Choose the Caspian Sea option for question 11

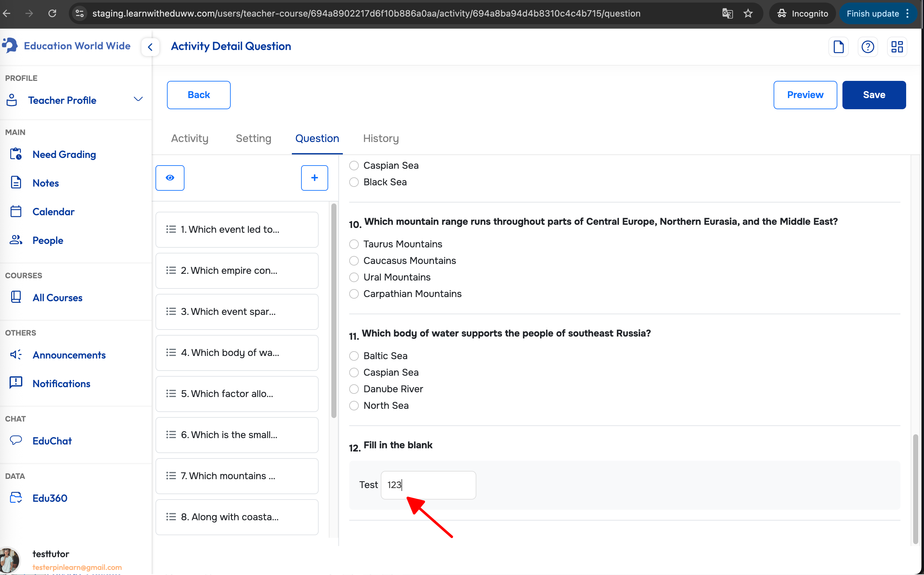point(354,372)
